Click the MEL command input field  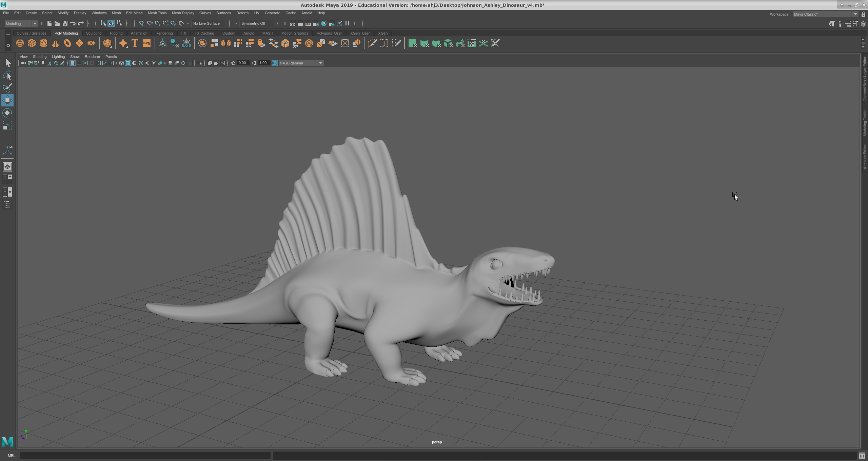point(145,456)
